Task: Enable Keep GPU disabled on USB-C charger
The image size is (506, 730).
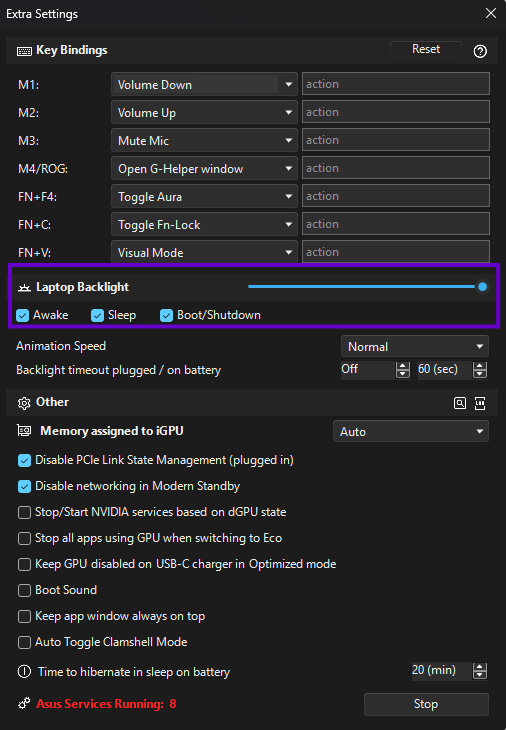Action: (x=24, y=565)
